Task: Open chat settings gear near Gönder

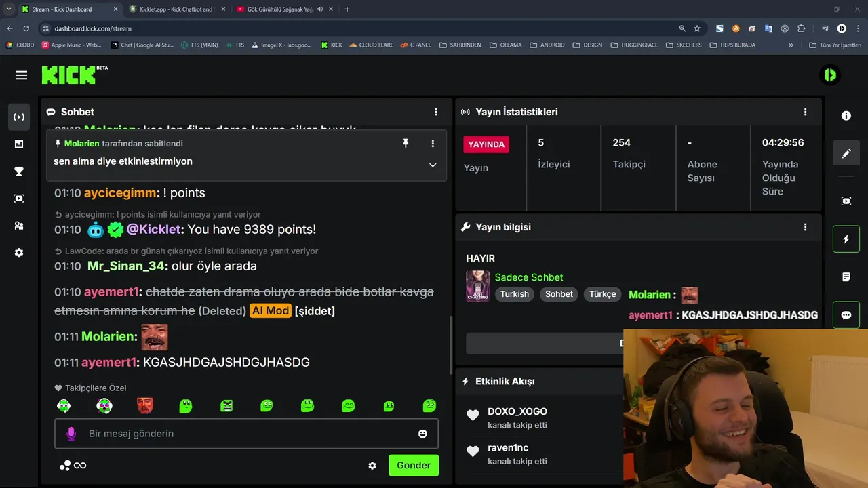Action: 372,466
